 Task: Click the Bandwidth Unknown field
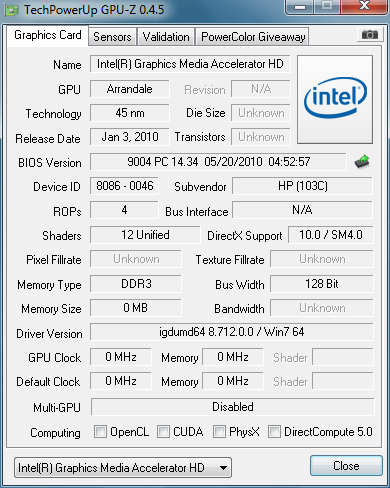click(322, 308)
